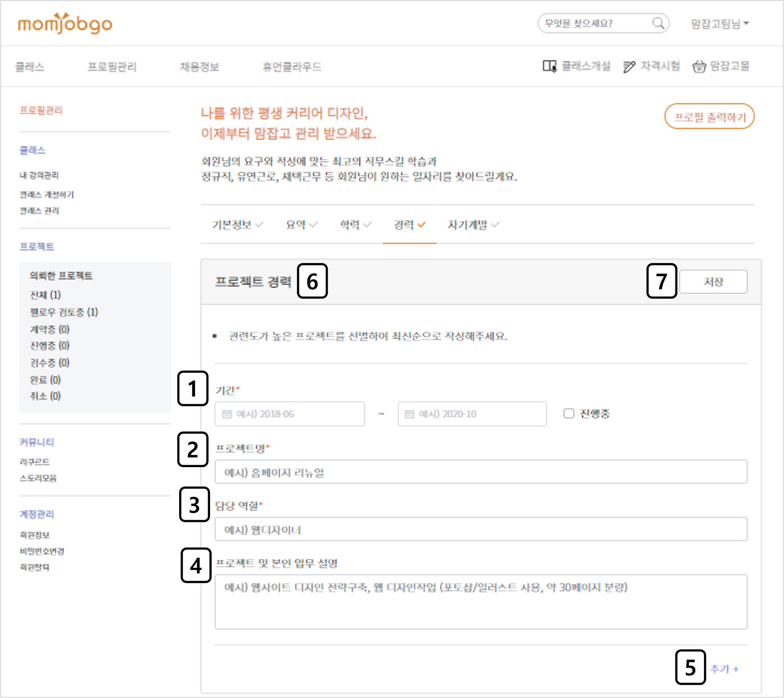The image size is (784, 698).
Task: Click the 프로젝트명 input field
Action: 481,472
